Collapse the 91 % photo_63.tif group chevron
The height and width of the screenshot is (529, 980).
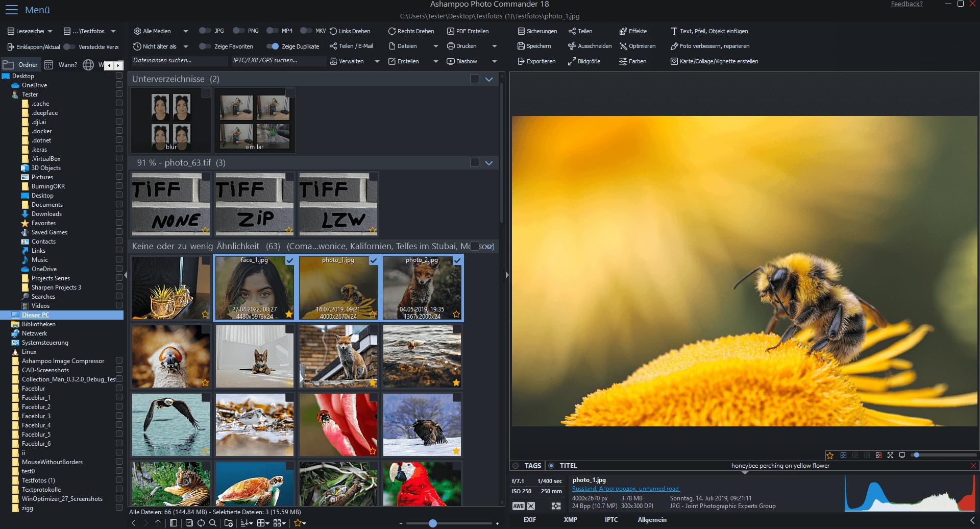[x=489, y=163]
